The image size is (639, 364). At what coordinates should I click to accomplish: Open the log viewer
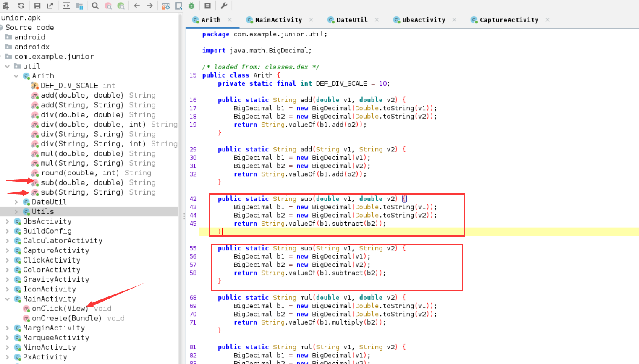point(207,5)
